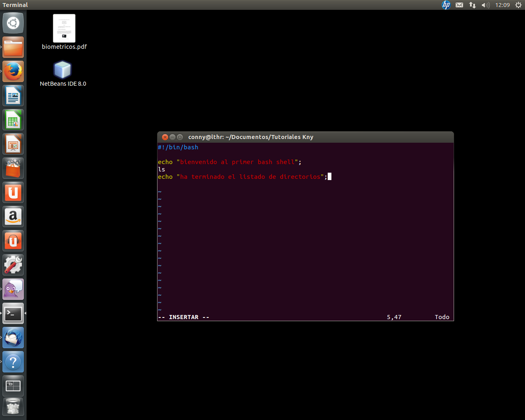Open LibreOffice Calc
Image resolution: width=525 pixels, height=420 pixels.
[x=13, y=119]
